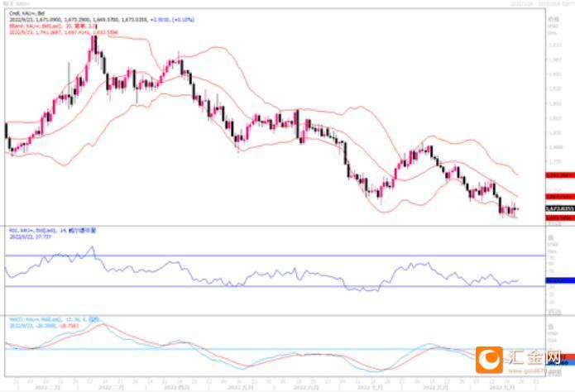Click the red Bollinger values line dated 2022/9/23

(x=64, y=32)
